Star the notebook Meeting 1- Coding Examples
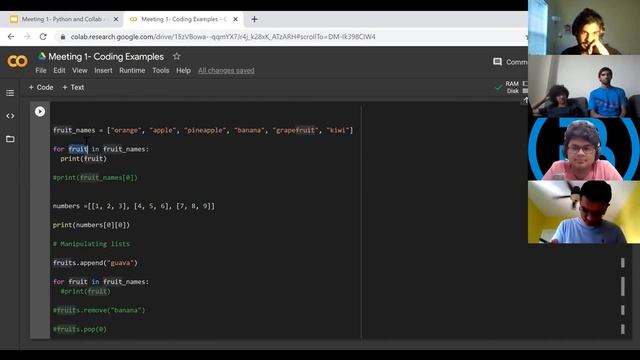640x360 pixels. 176,56
